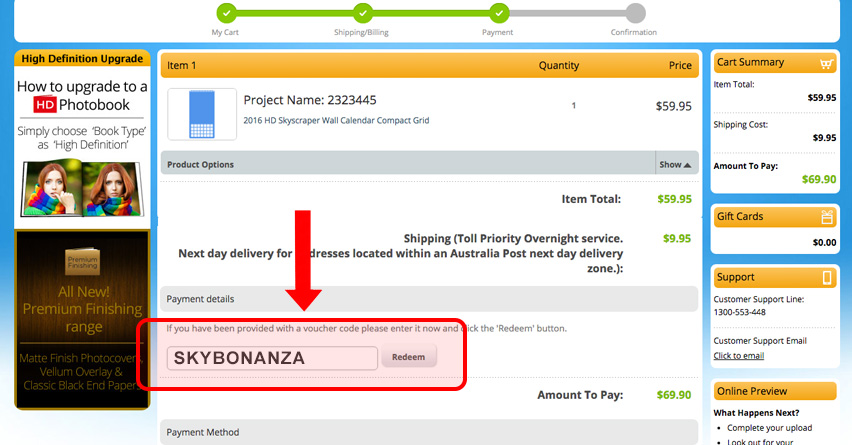Click the green checkout progress bar
Image resolution: width=852 pixels, height=445 pixels.
(362, 13)
